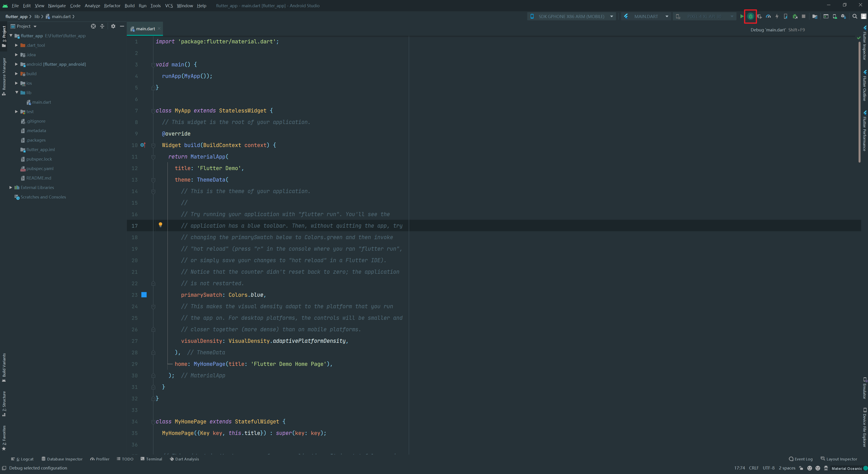This screenshot has height=474, width=868.
Task: Open SDK Manager cube icon
Action: (843, 16)
